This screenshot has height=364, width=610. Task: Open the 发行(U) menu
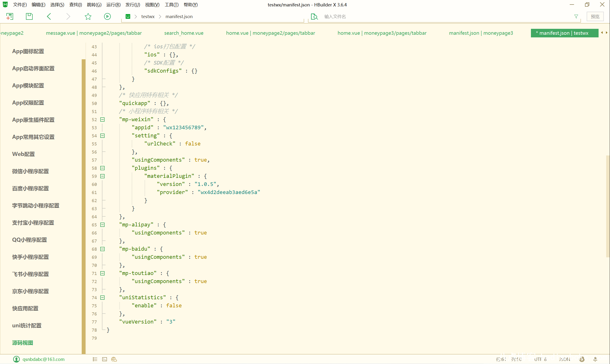pos(133,5)
